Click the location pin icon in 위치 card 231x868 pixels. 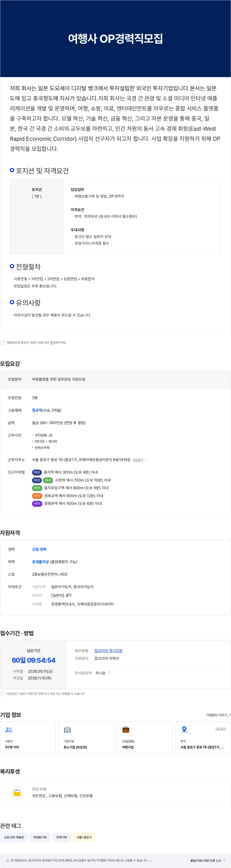tap(184, 729)
